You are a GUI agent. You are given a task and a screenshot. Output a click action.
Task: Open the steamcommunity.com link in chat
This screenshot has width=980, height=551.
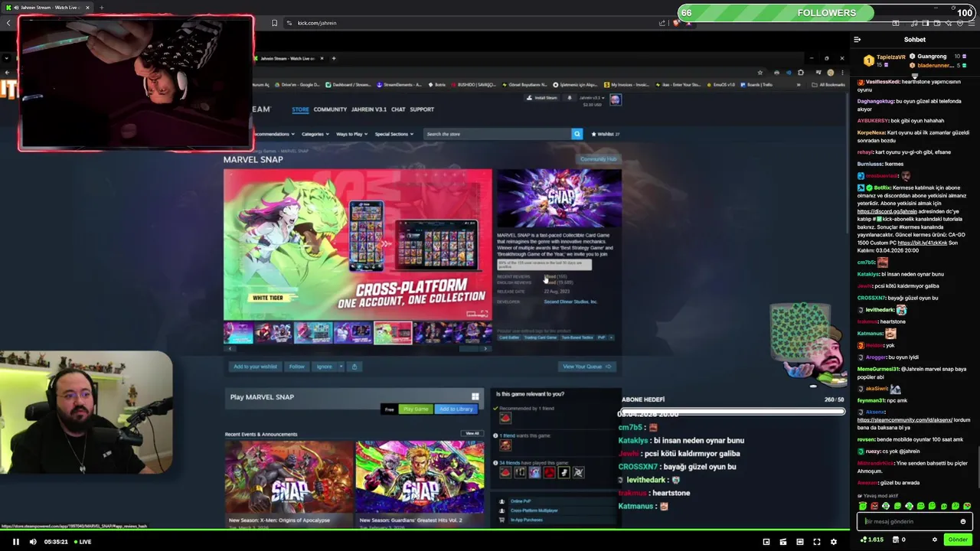905,420
